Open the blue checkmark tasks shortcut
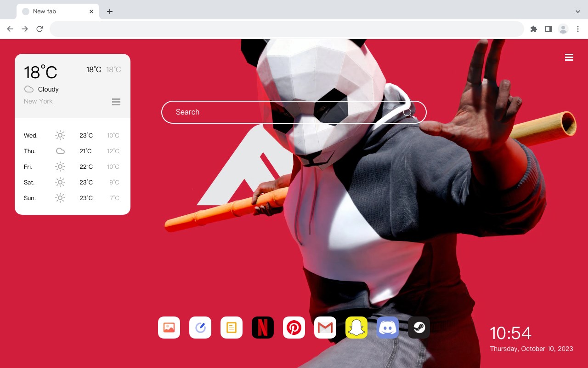The image size is (588, 368). 200,328
